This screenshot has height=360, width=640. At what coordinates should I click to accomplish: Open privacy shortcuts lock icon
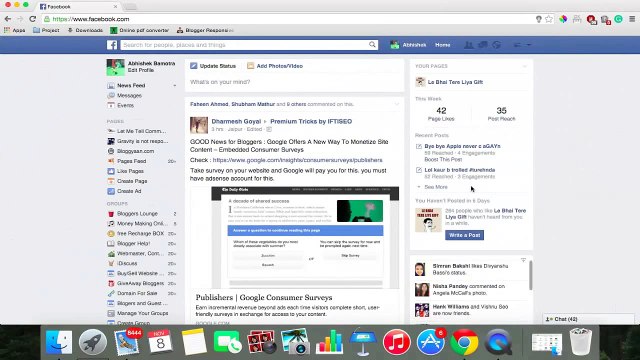(x=517, y=45)
